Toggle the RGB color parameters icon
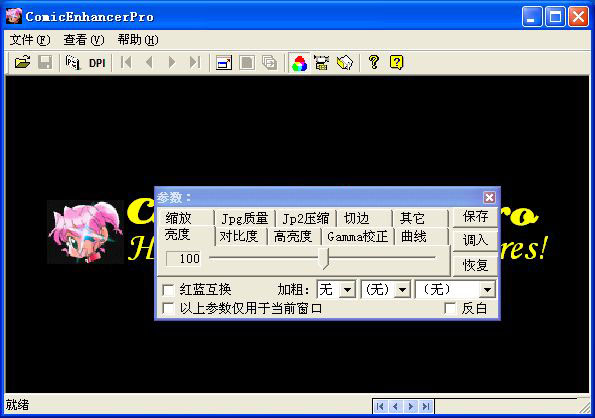The width and height of the screenshot is (595, 418). pos(299,63)
